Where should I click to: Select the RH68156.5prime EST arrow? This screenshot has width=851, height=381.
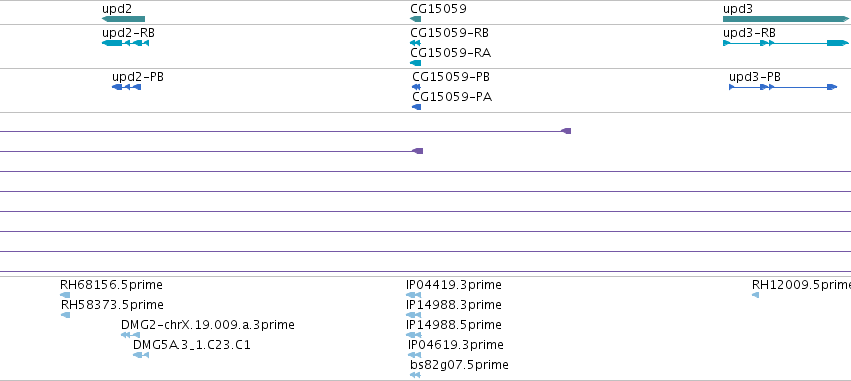65,295
